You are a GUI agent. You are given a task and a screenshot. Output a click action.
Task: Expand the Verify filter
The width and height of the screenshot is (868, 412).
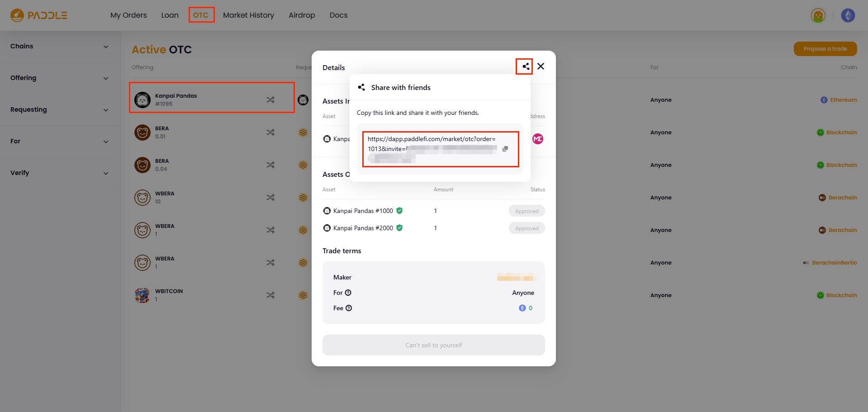(60, 173)
